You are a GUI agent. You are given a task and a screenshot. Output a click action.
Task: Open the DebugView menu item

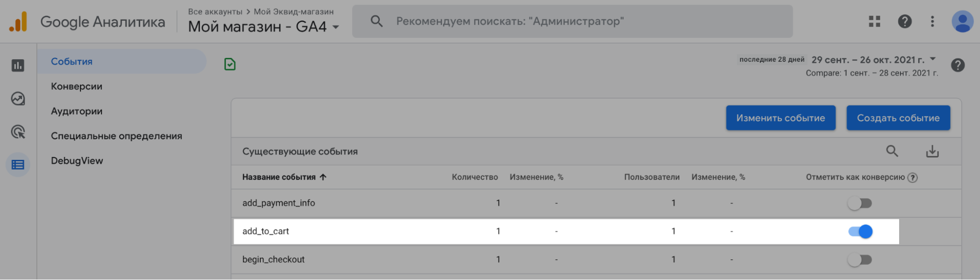coord(77,161)
